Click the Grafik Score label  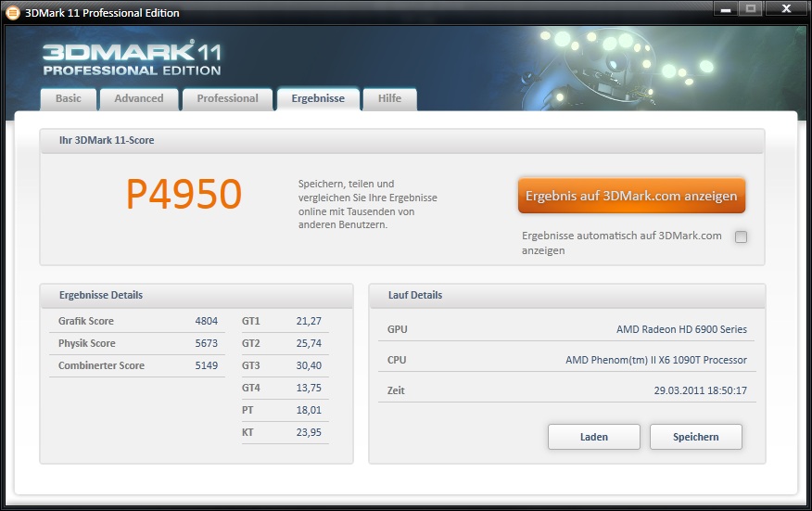(86, 321)
